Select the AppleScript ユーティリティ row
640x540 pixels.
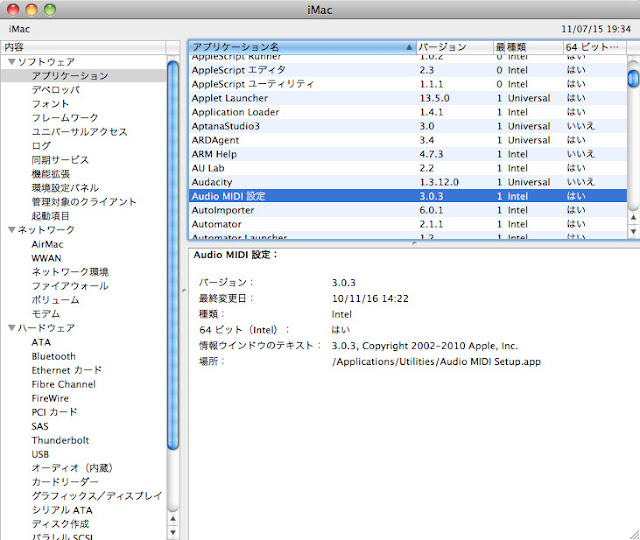pos(407,84)
